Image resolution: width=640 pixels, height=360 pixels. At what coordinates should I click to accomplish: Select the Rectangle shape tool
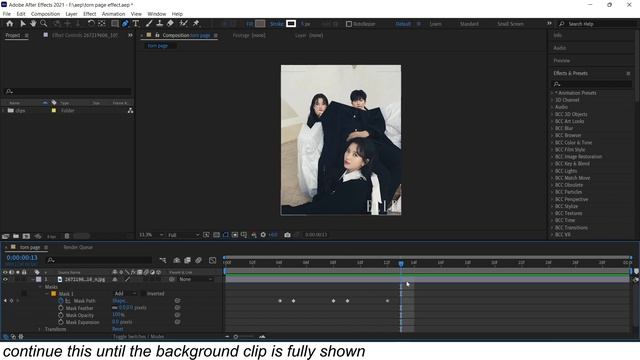coord(115,24)
